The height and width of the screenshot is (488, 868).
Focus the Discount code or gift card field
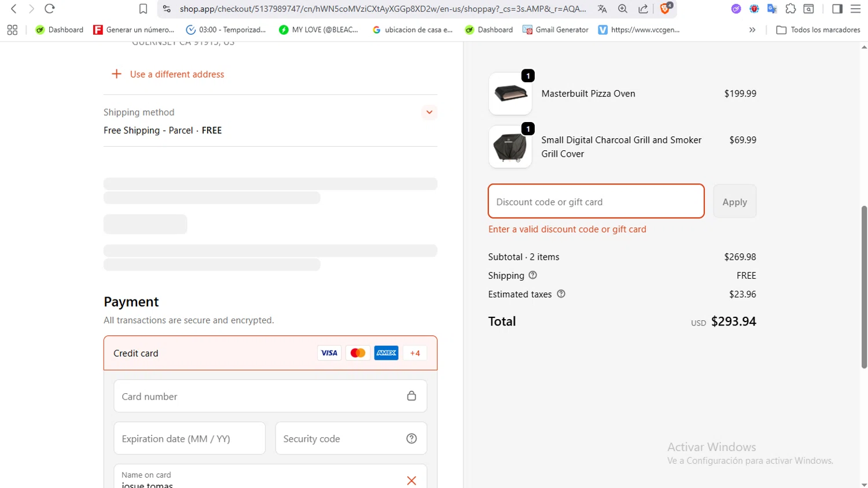[x=596, y=201]
